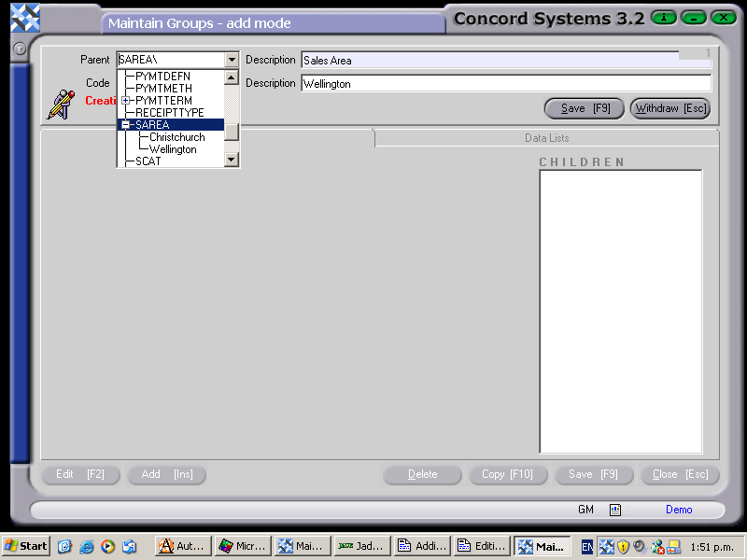Image resolution: width=747 pixels, height=560 pixels.
Task: Open the Concord Systems info (i) icon
Action: 663,17
